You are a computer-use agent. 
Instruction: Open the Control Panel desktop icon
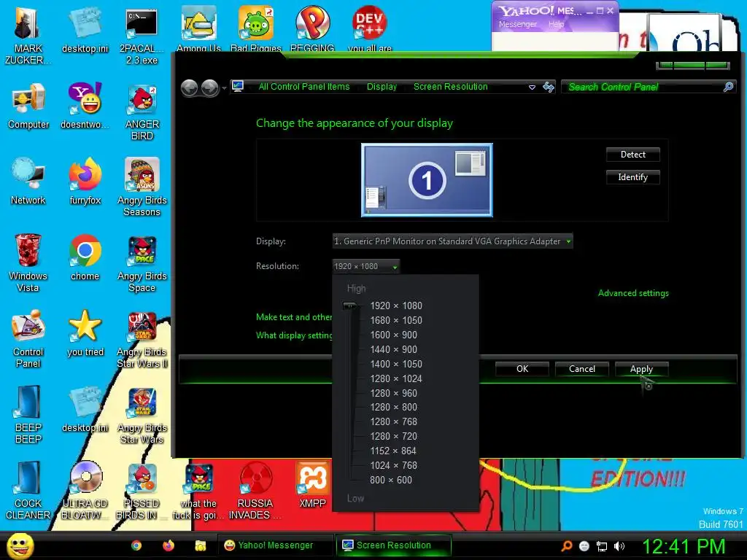tap(28, 338)
